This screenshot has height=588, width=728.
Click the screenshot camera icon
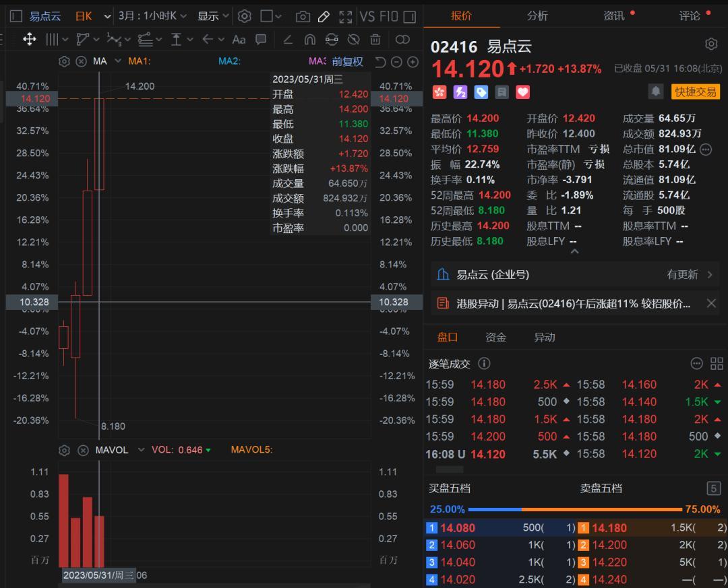coord(303,16)
